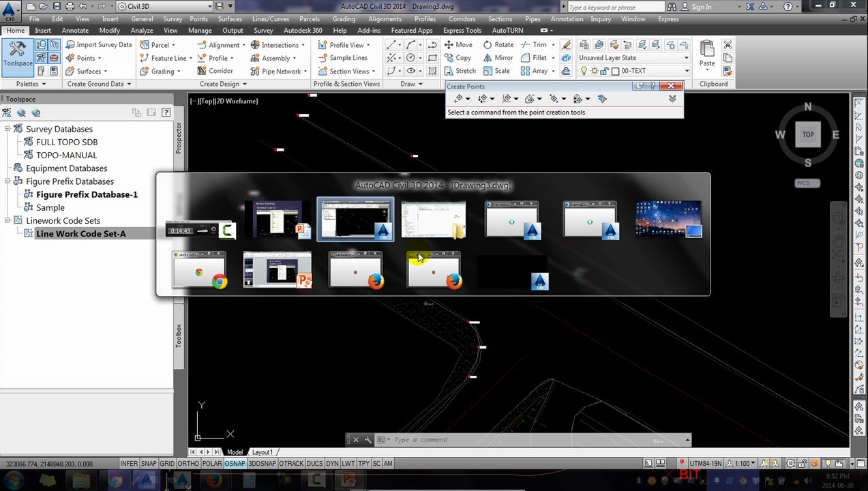The width and height of the screenshot is (868, 491).
Task: Toggle DYN dynamic input in status bar
Action: pyautogui.click(x=332, y=464)
